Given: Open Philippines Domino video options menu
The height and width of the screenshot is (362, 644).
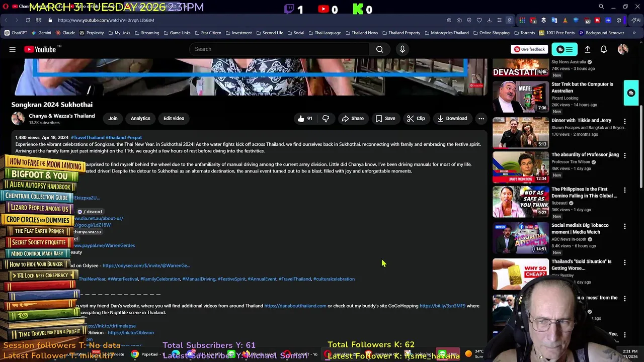Looking at the screenshot, I should click(x=625, y=190).
